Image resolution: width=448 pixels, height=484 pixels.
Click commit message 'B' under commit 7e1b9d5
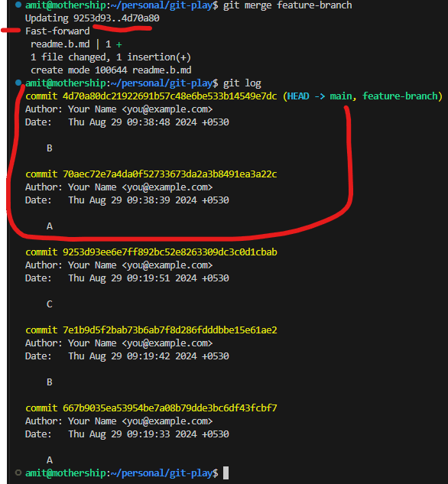click(x=50, y=382)
